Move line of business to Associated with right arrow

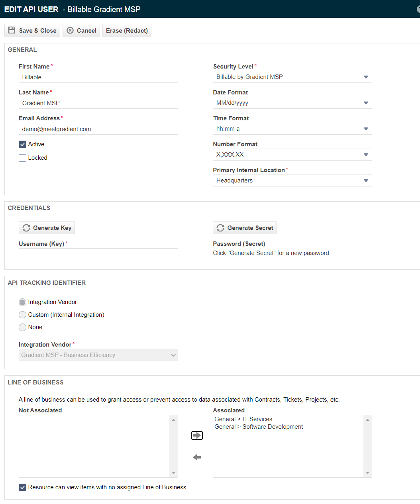coord(197,435)
